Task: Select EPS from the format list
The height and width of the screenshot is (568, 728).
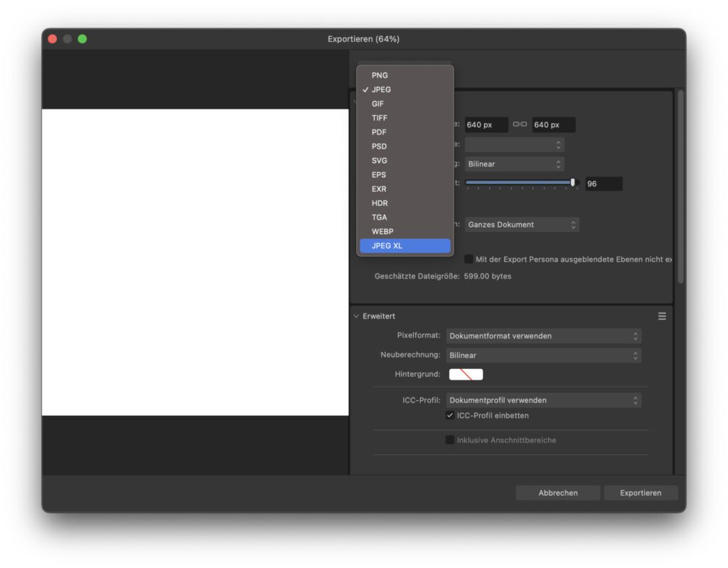Action: tap(378, 174)
